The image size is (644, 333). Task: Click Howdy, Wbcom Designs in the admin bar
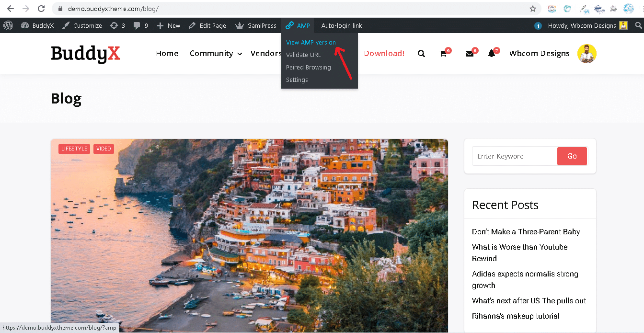[x=582, y=25]
